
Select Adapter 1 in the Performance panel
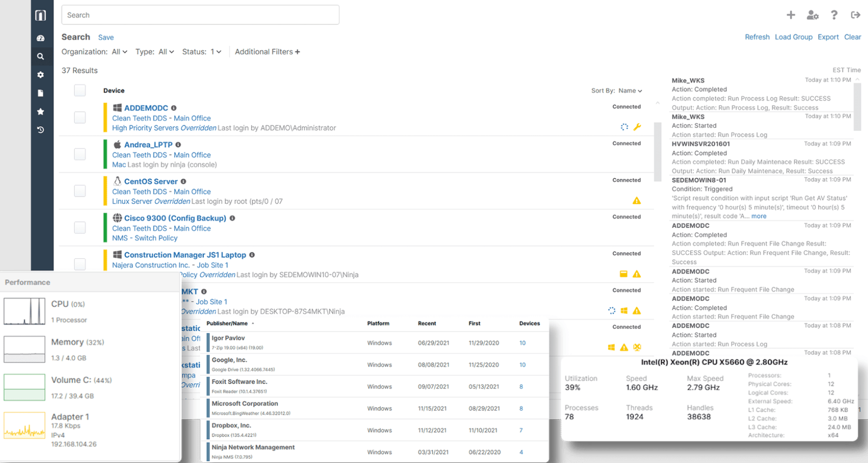pyautogui.click(x=90, y=430)
